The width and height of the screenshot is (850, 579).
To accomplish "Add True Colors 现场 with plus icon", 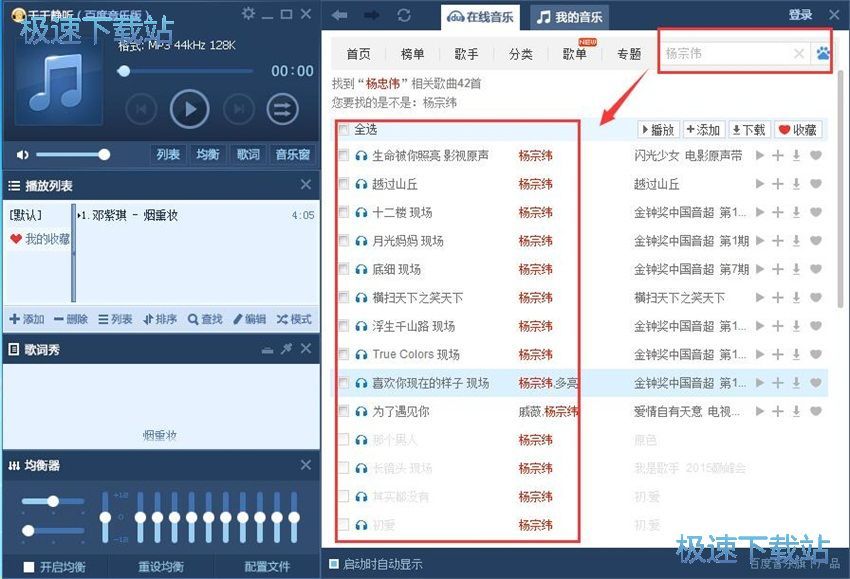I will pos(778,354).
